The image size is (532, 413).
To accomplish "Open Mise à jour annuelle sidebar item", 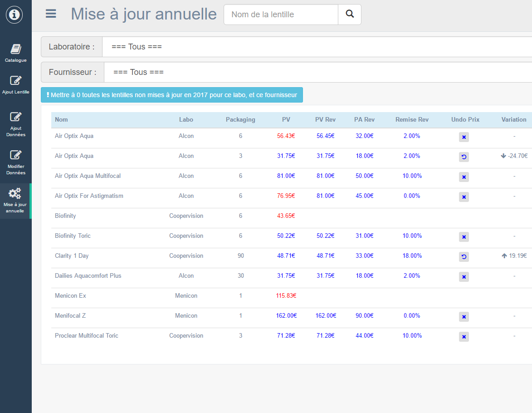I will click(15, 201).
